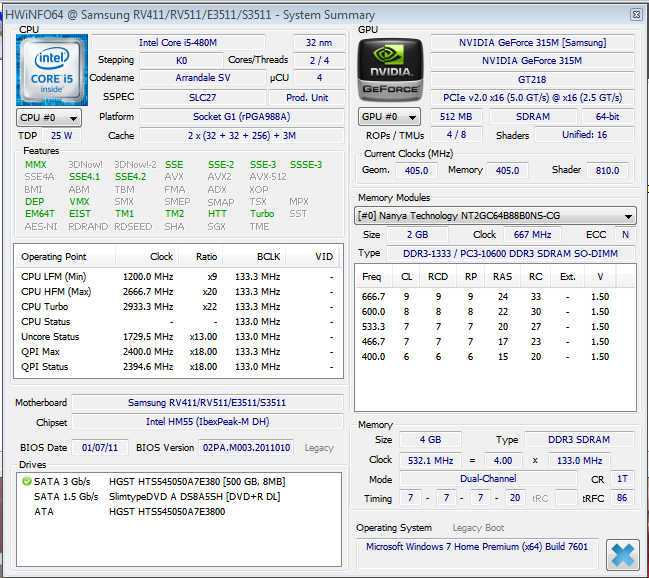
Task: Click the memory size 4 GB field
Action: pos(430,440)
